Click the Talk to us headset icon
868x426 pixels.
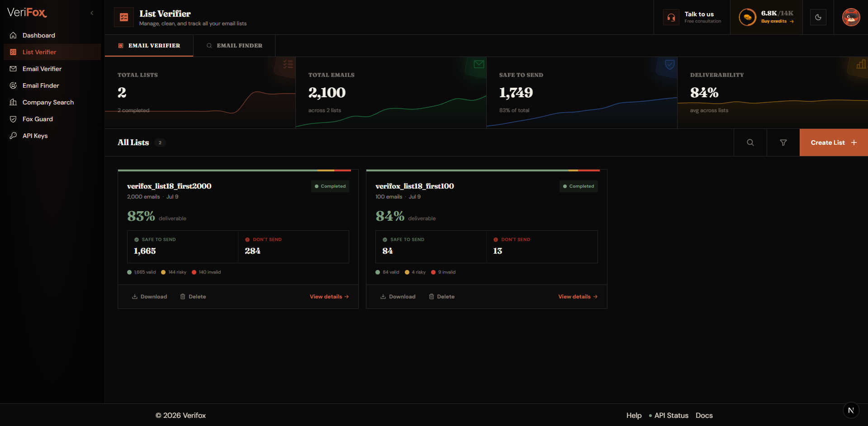pyautogui.click(x=671, y=17)
